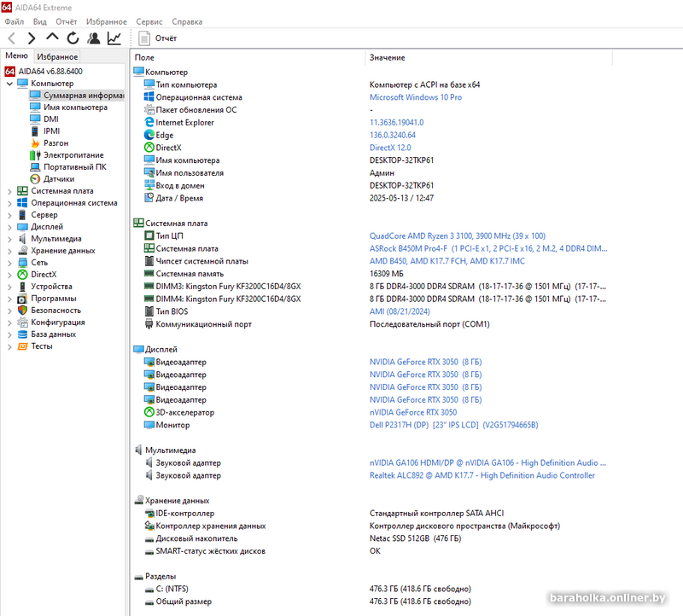Select the DMI tree item
Image resolution: width=683 pixels, height=616 pixels.
(x=44, y=119)
